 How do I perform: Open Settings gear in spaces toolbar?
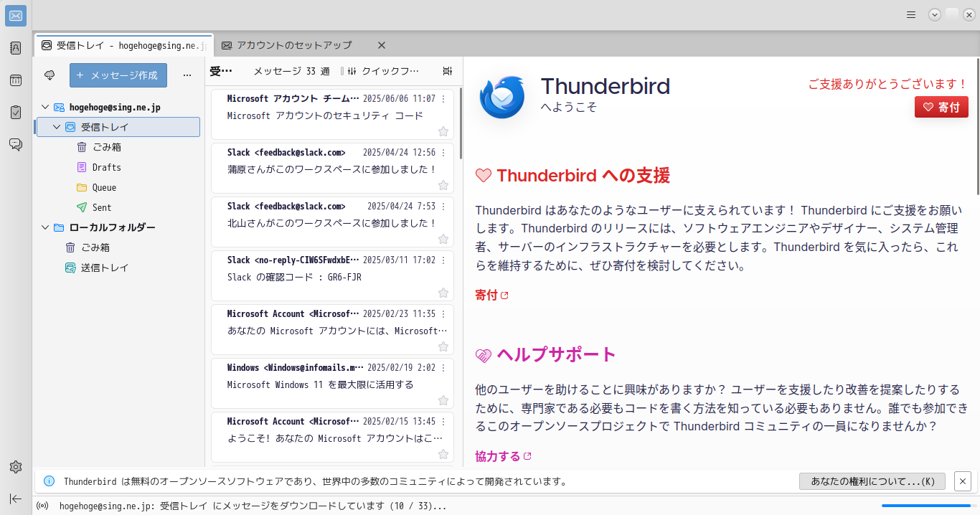click(x=16, y=467)
